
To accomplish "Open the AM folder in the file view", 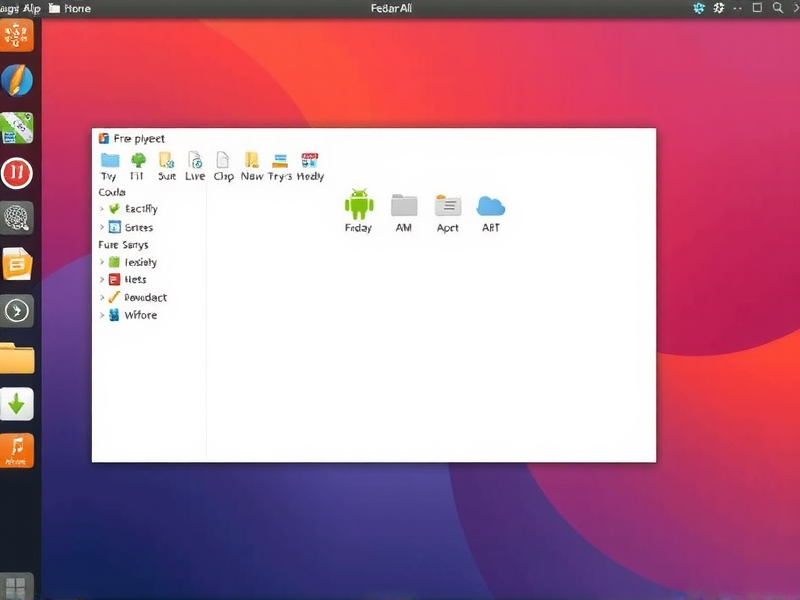I will pyautogui.click(x=404, y=207).
